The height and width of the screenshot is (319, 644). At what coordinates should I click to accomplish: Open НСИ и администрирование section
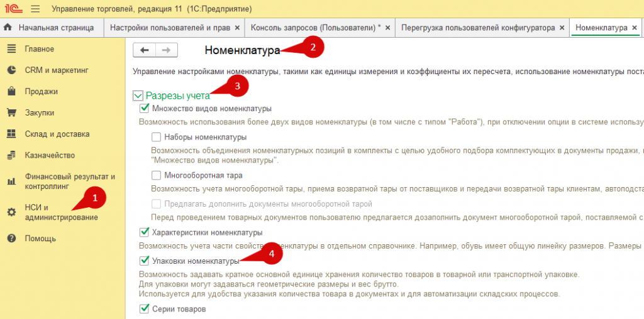tap(61, 212)
